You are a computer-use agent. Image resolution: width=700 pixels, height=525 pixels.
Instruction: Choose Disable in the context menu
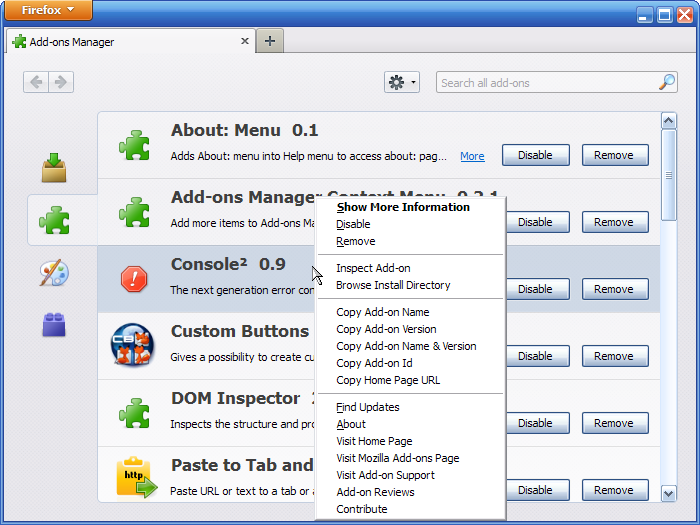[410, 224]
